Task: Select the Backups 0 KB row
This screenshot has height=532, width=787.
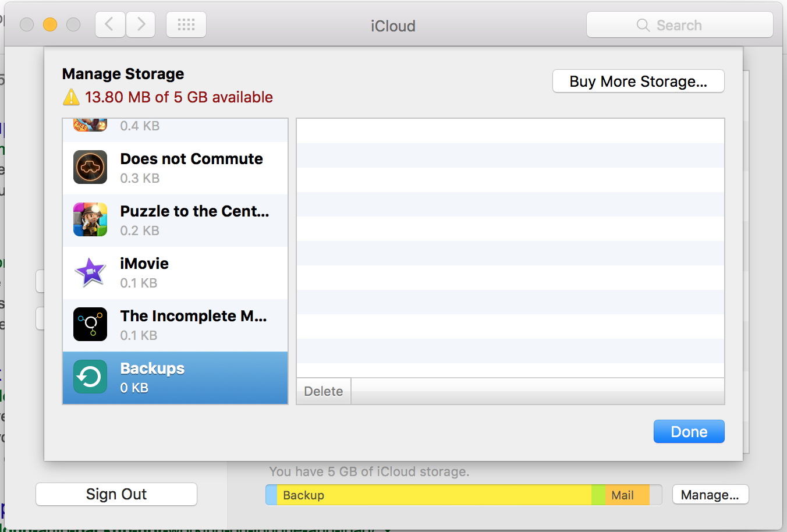Action: (175, 378)
